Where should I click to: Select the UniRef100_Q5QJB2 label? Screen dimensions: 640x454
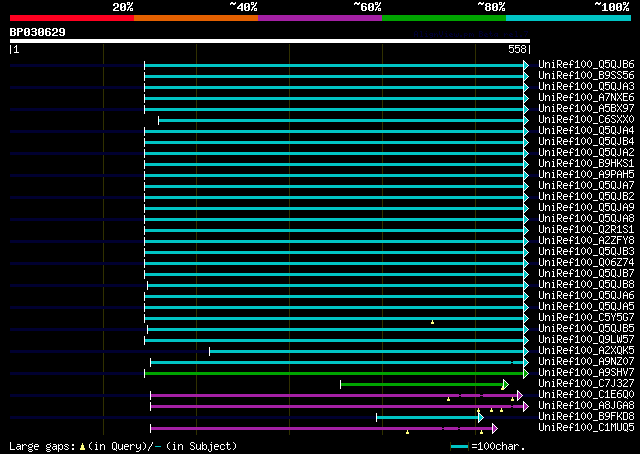pos(586,197)
